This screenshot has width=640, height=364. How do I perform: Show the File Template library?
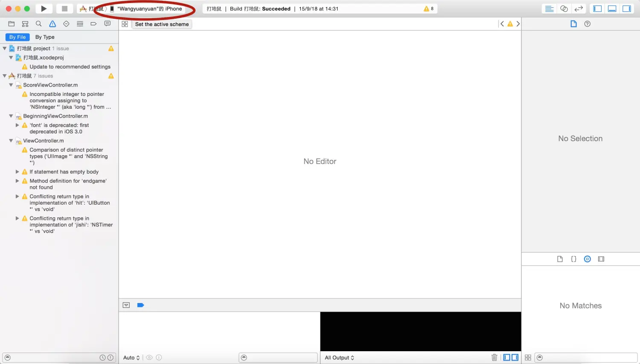click(560, 259)
